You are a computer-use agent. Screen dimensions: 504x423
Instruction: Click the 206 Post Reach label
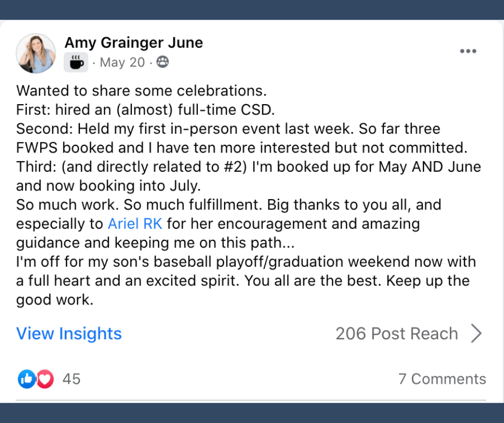click(397, 333)
